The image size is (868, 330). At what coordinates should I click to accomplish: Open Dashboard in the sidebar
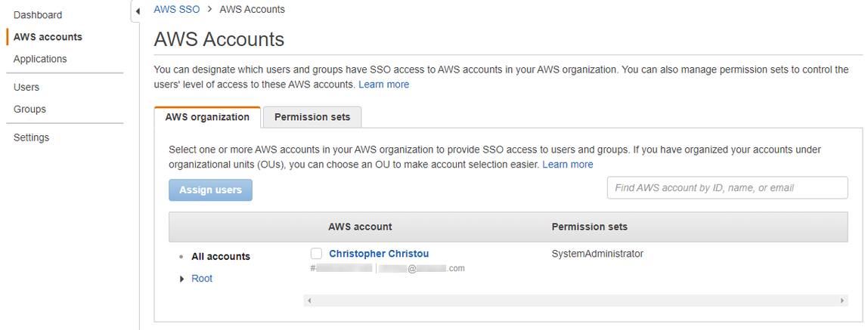pos(38,15)
